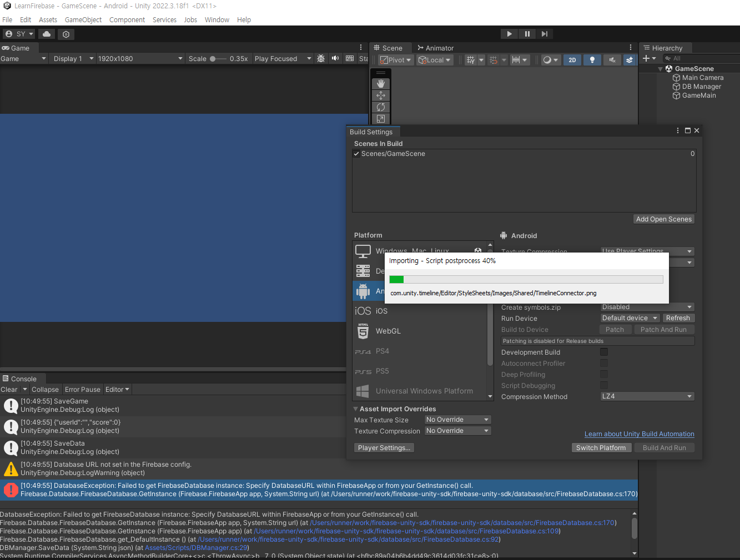
Task: Select the Hierarchy tab
Action: pyautogui.click(x=663, y=48)
